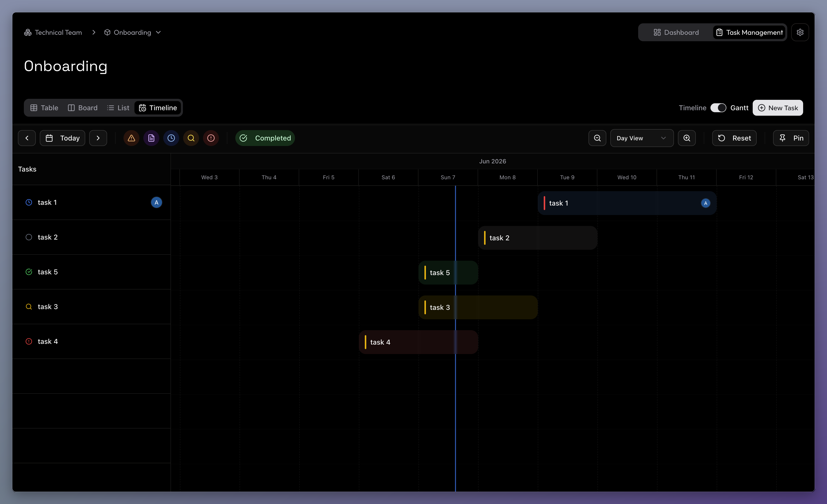Switch to Table view tab
This screenshot has height=504, width=827.
point(44,108)
